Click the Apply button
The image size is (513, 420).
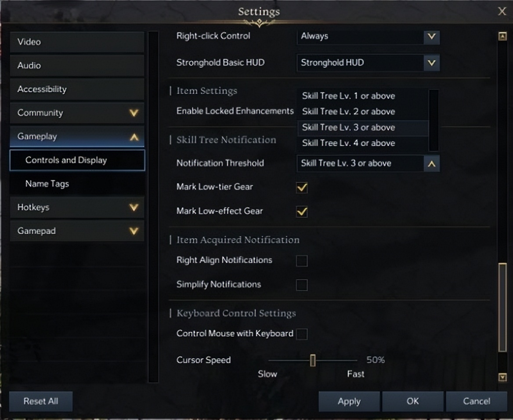tap(349, 401)
